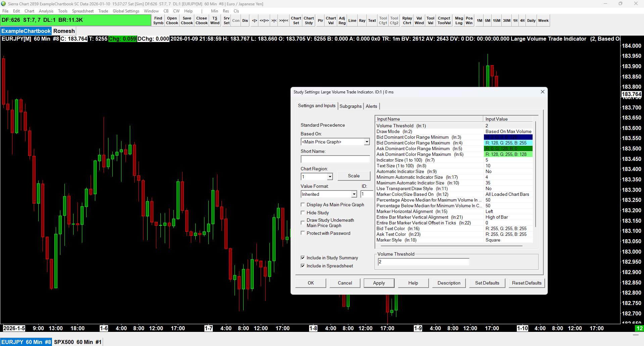Pick the Ask Dominant Color Range Minimum color
This screenshot has width=644, height=346.
coord(508,148)
